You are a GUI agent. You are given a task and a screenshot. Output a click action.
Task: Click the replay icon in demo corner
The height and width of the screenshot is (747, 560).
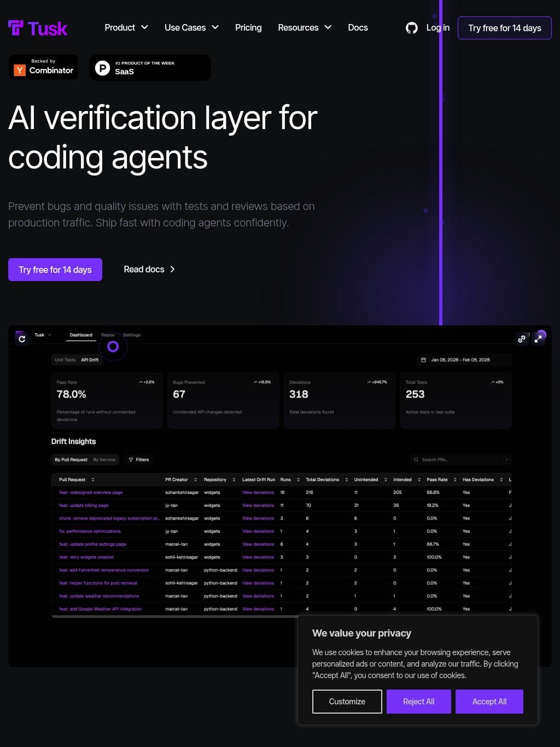point(22,339)
